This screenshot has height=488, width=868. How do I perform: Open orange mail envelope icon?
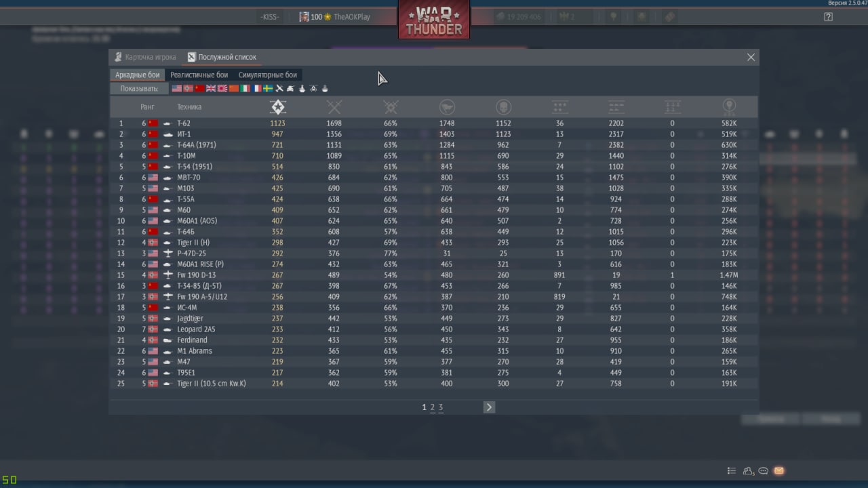coord(779,471)
